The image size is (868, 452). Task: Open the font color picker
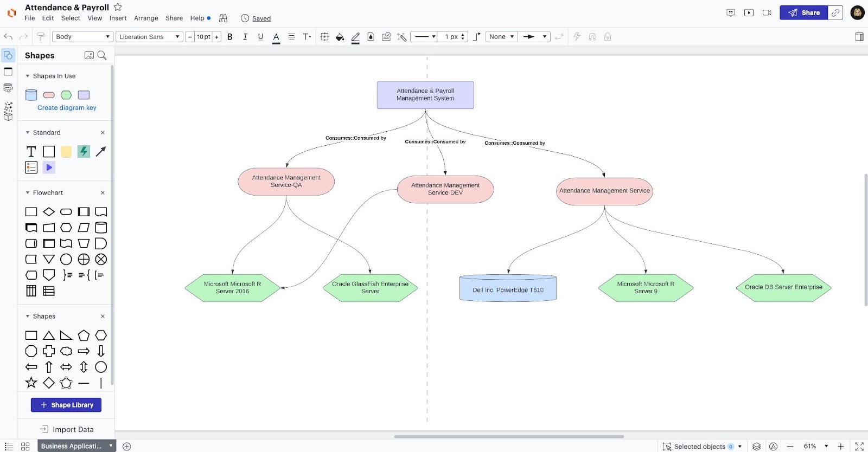276,37
